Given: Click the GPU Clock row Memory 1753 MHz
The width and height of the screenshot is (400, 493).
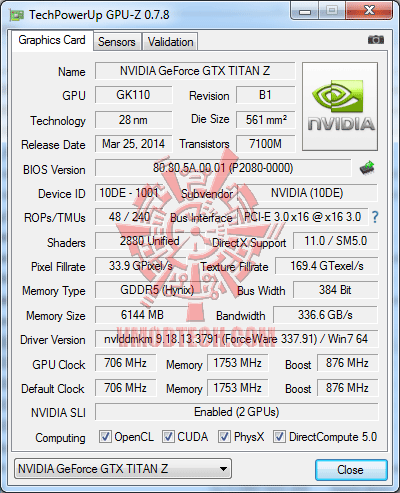Looking at the screenshot, I should click(x=237, y=363).
